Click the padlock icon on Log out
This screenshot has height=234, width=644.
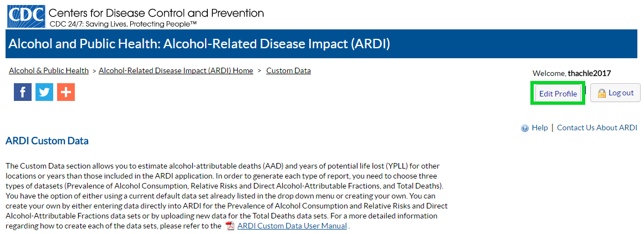602,93
